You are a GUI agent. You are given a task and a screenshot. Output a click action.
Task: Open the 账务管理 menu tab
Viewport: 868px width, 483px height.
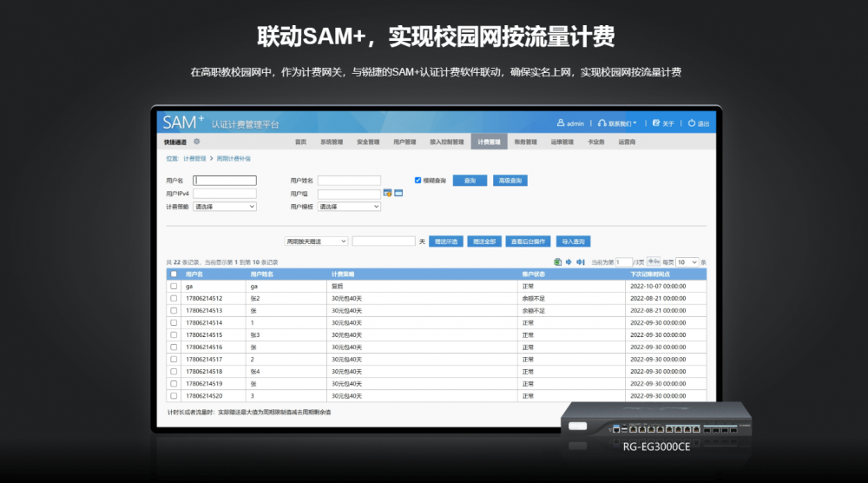pyautogui.click(x=525, y=142)
